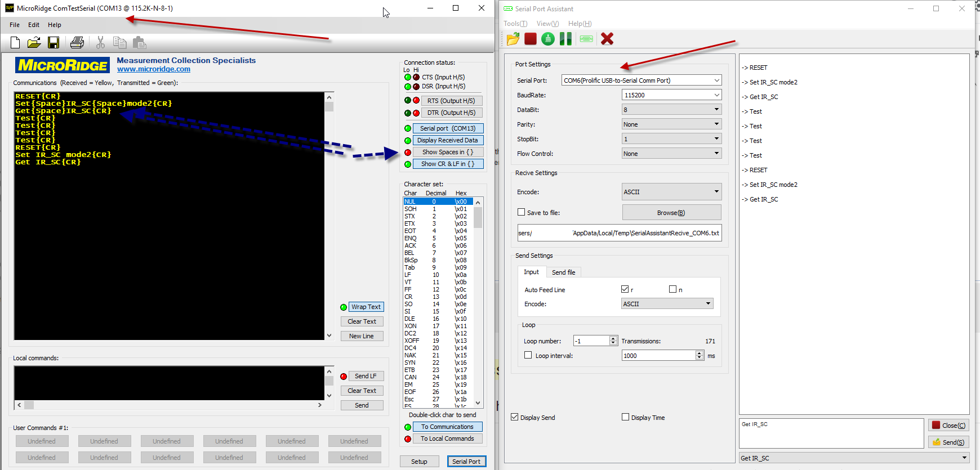Open file via folder icon in ComTestSerial
Image resolution: width=980 pixels, height=470 pixels.
(34, 42)
